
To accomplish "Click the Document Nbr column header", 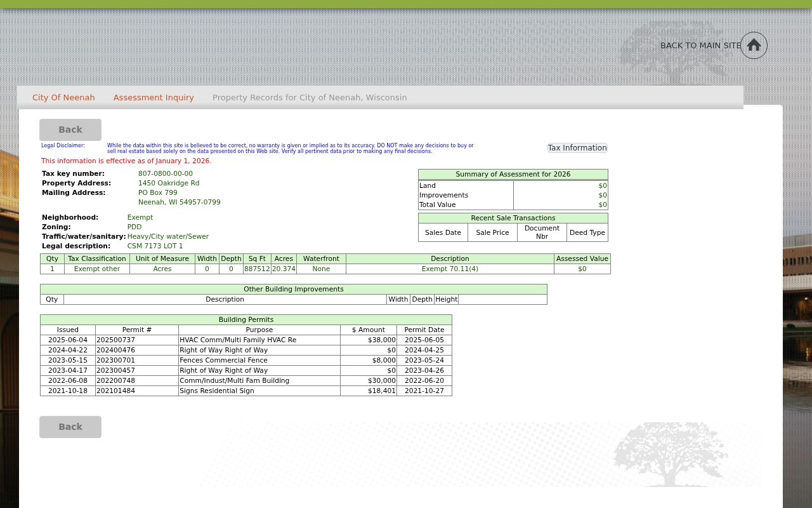I will tap(542, 232).
